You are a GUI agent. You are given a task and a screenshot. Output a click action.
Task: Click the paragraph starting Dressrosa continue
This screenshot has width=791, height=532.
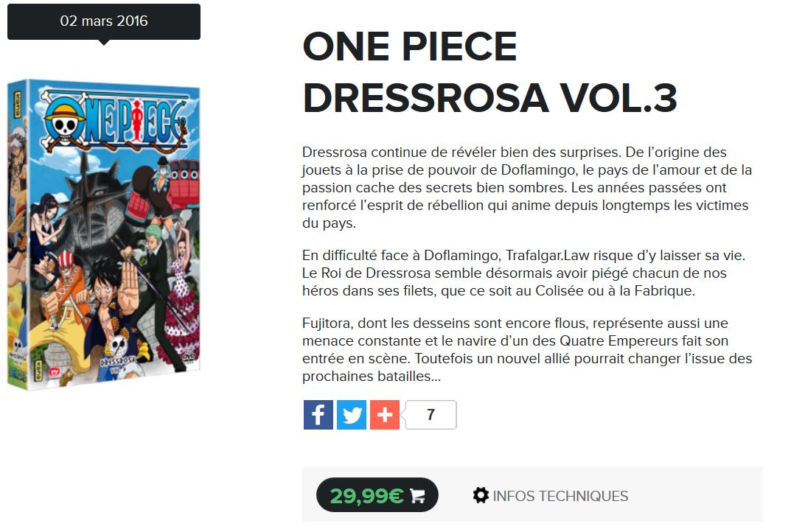tap(527, 188)
